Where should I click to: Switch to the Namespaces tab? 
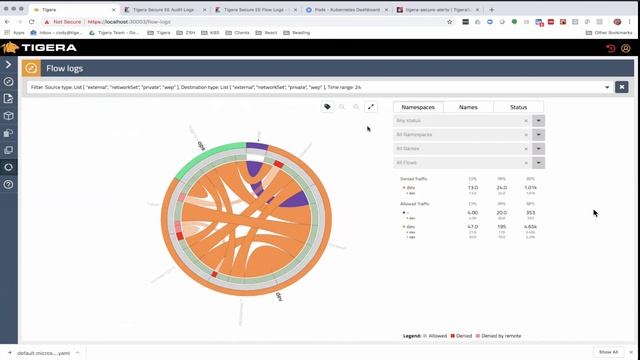click(418, 107)
